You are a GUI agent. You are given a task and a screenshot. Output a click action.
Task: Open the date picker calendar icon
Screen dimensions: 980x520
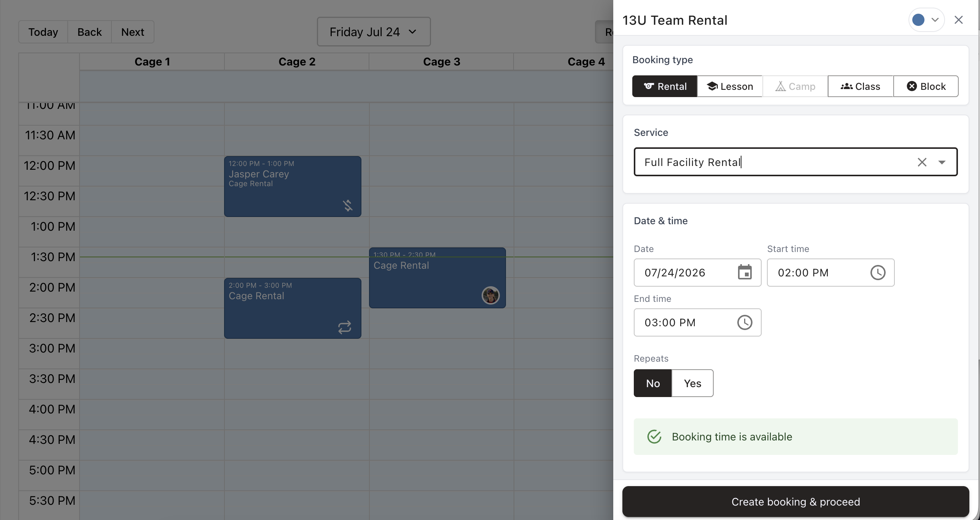coord(745,273)
